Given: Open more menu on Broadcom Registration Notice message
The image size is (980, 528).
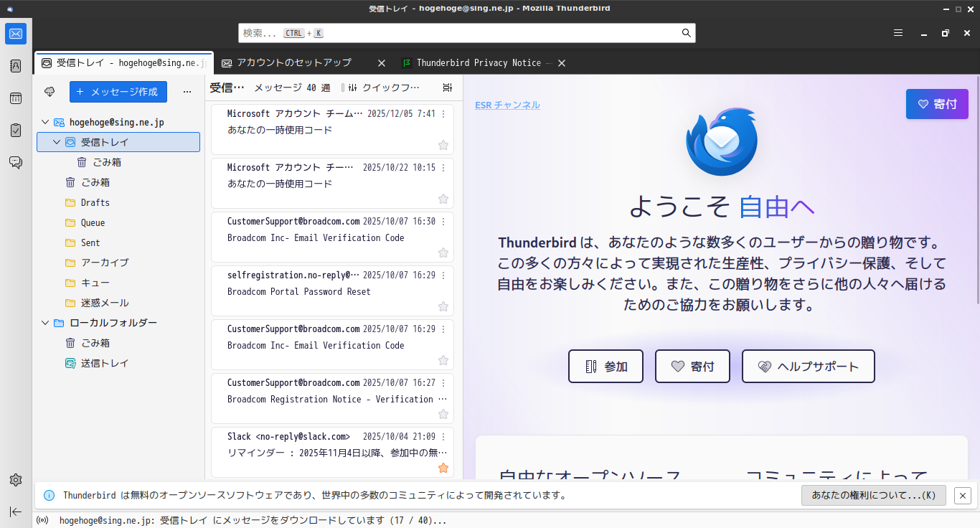Looking at the screenshot, I should pyautogui.click(x=443, y=382).
